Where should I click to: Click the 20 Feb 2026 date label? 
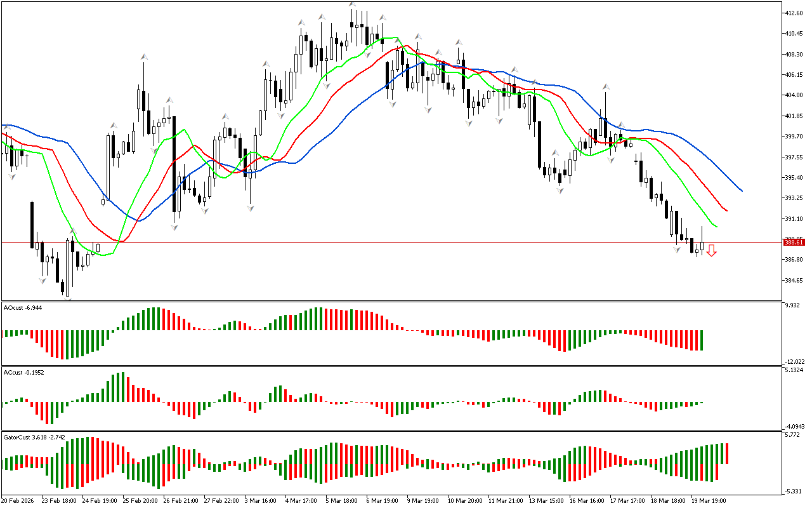[18, 500]
